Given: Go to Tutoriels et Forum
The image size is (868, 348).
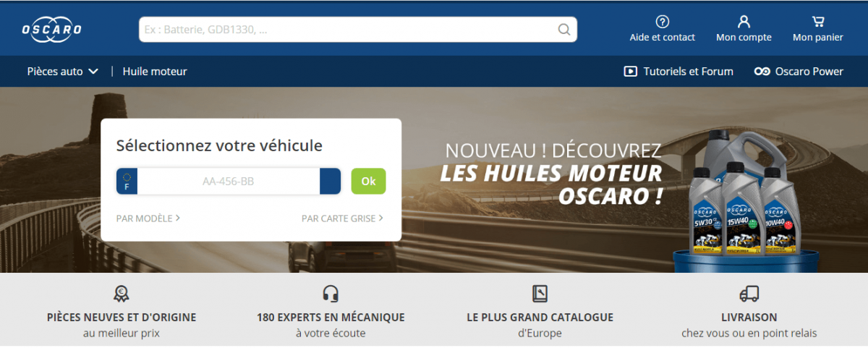Looking at the screenshot, I should tap(688, 72).
